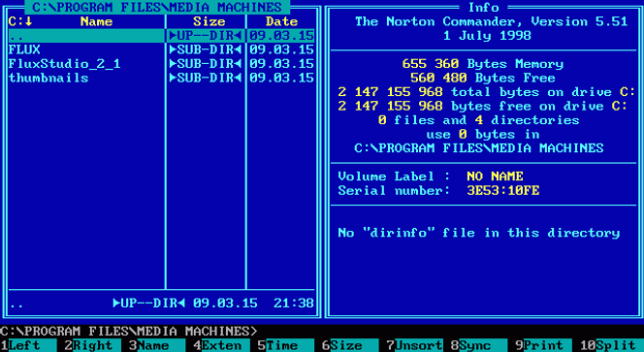Click status line UP--DIR entry
This screenshot has width=644, height=352.
pos(149,304)
